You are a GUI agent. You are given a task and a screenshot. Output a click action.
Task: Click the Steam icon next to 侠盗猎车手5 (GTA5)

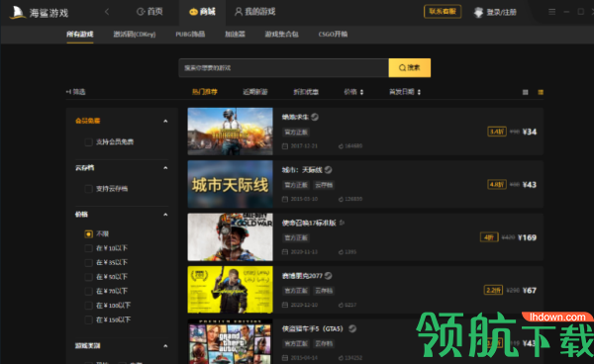(x=352, y=328)
